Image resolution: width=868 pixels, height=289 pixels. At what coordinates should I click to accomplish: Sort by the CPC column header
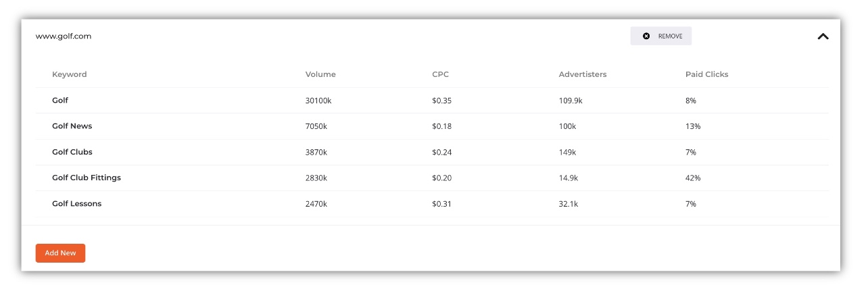pyautogui.click(x=440, y=74)
